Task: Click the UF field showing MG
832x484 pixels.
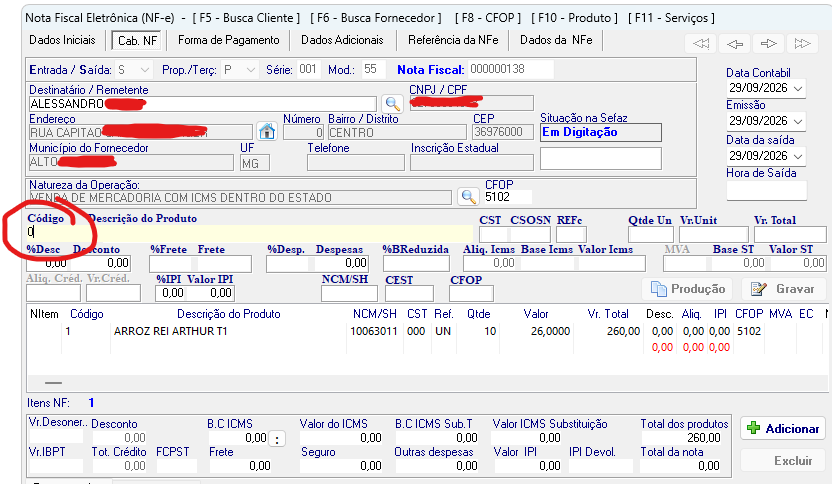Action: 255,162
